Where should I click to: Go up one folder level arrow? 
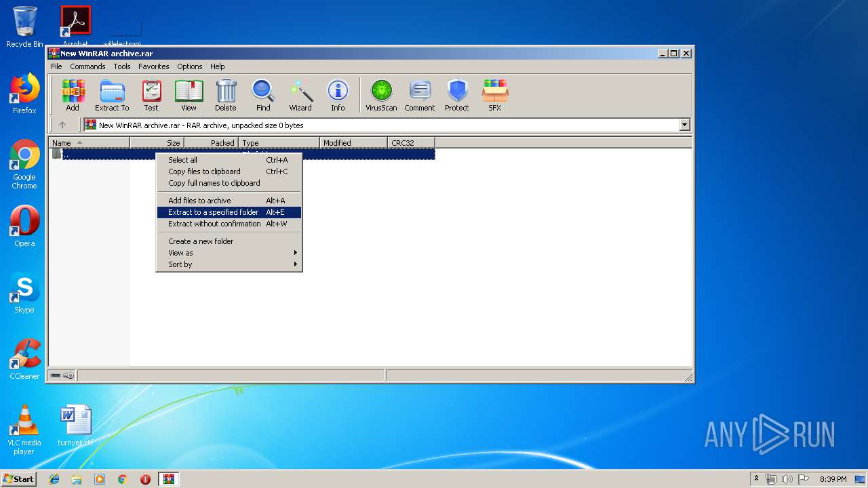(62, 125)
